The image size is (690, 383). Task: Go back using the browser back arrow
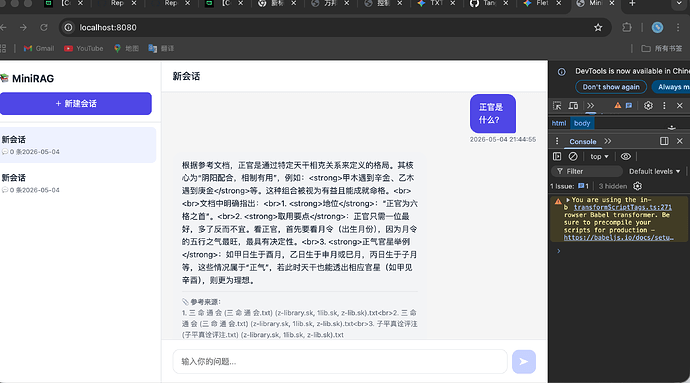tap(3, 27)
